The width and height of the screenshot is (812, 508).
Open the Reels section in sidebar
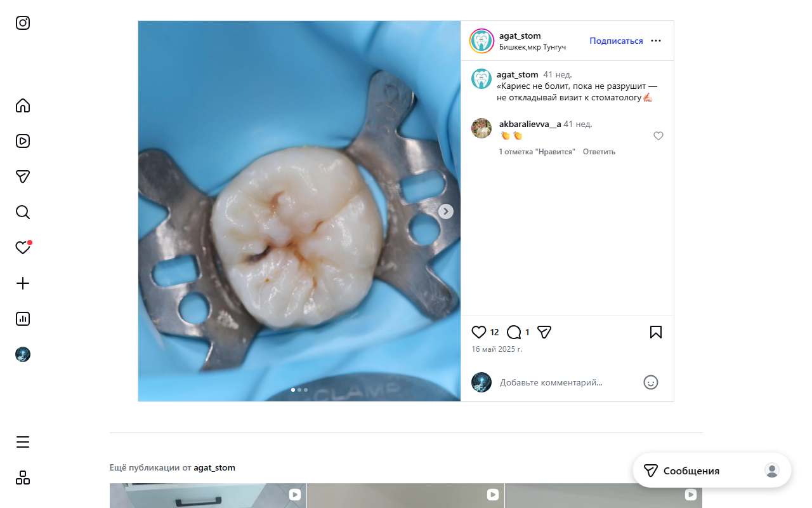coord(23,141)
